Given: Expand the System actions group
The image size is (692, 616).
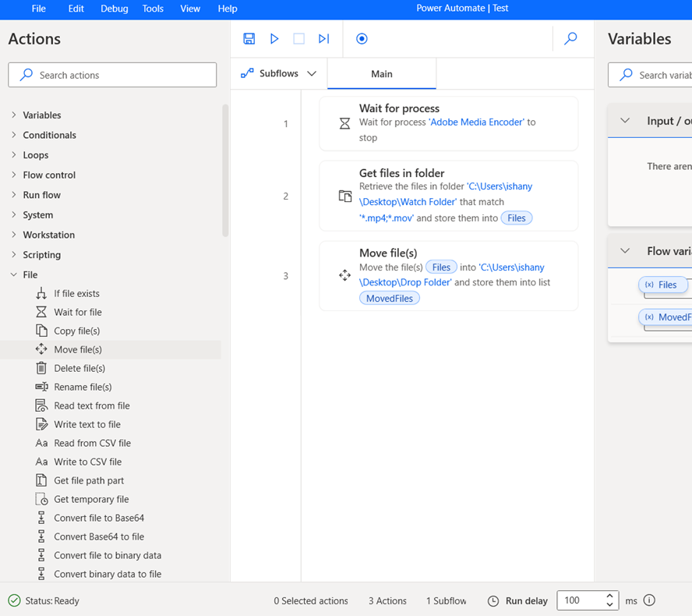Looking at the screenshot, I should (x=14, y=214).
